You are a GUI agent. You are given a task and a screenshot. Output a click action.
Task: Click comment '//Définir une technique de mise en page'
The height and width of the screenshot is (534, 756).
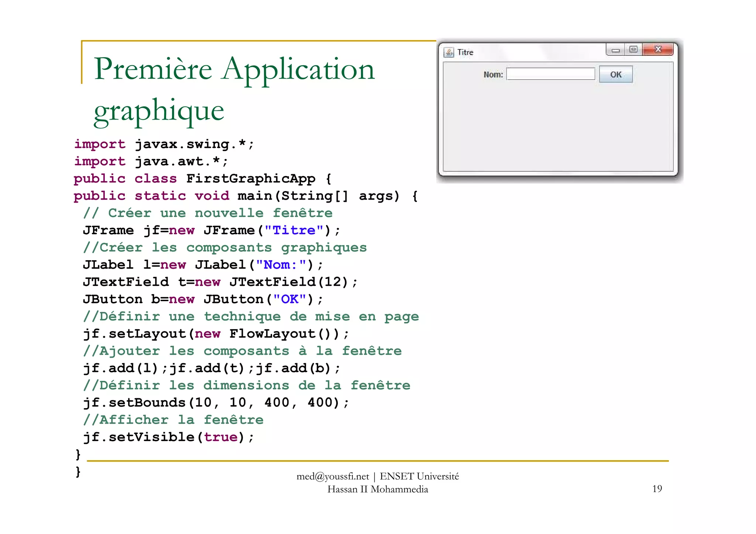(x=251, y=317)
